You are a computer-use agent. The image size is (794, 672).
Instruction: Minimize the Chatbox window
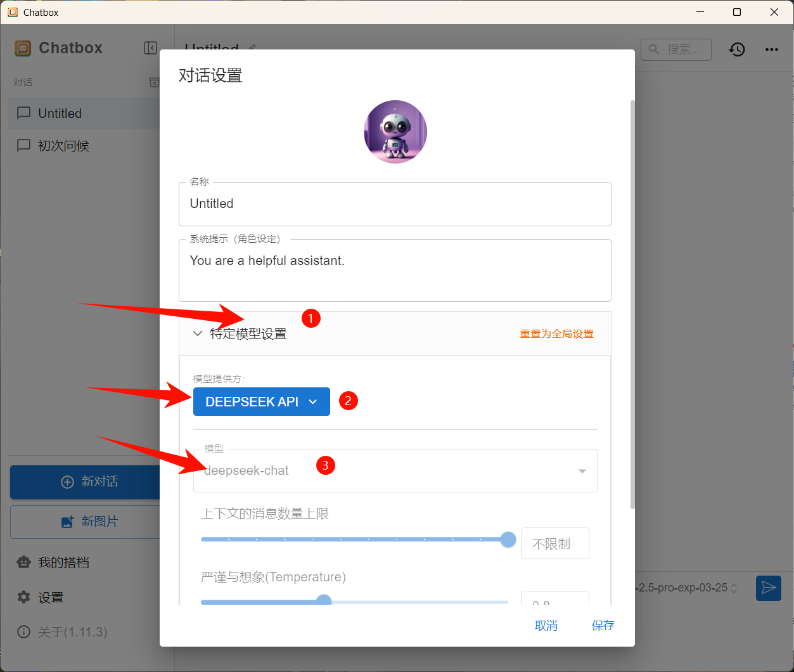click(700, 12)
